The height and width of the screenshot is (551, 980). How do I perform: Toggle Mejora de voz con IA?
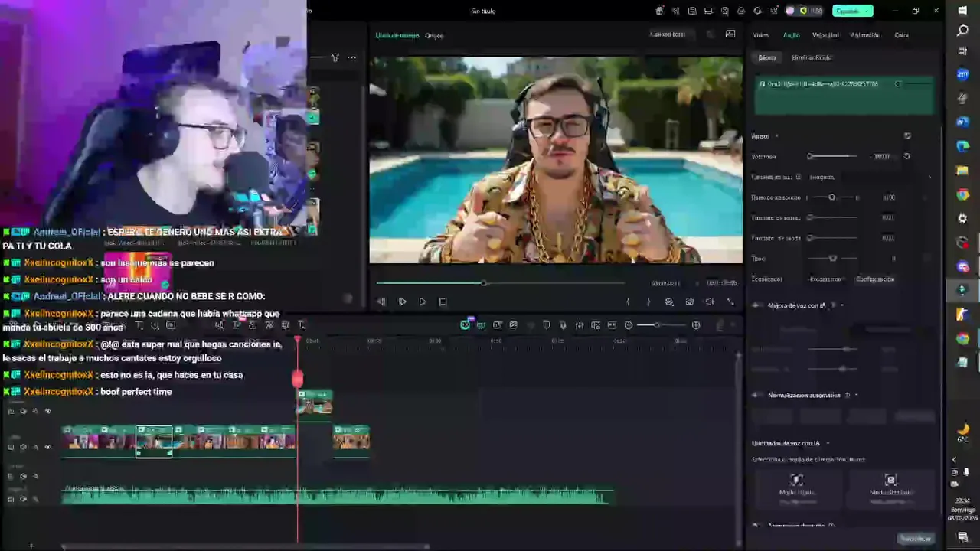coord(757,305)
